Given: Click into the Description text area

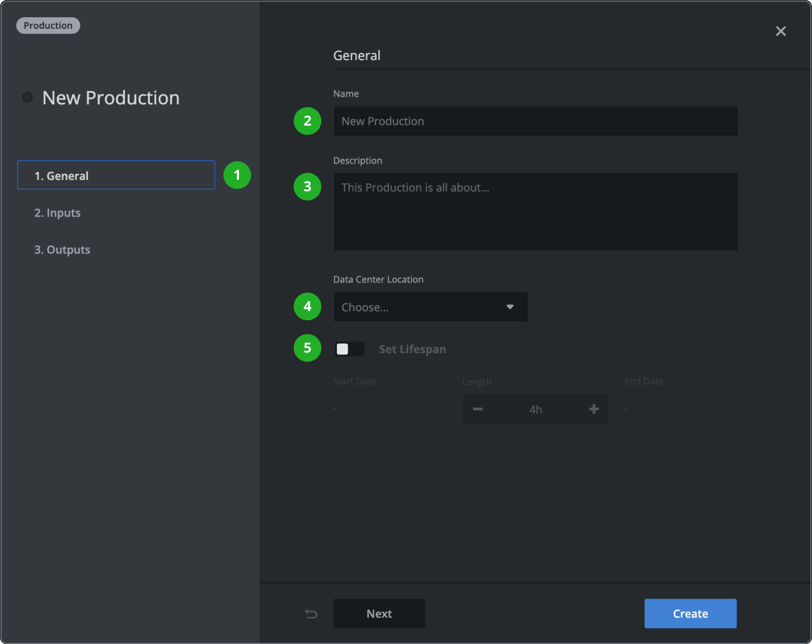Looking at the screenshot, I should (x=535, y=212).
